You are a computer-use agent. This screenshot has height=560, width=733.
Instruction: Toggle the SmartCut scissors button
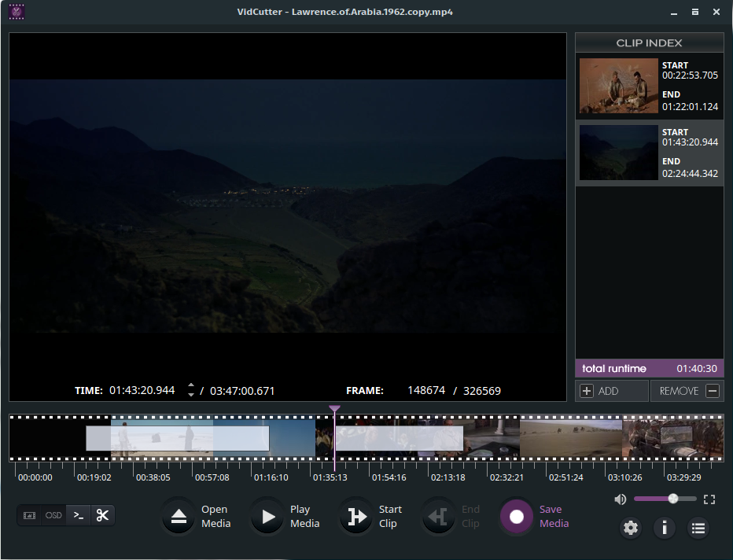pos(102,515)
